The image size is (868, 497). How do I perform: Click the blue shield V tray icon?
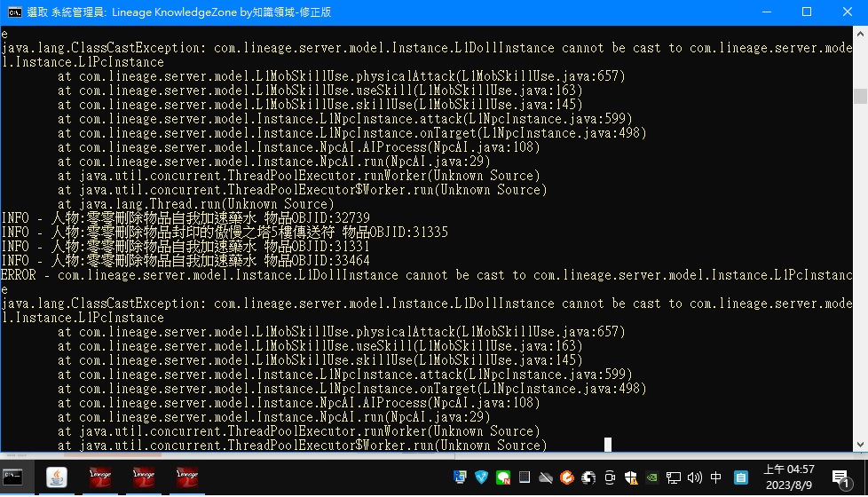coord(482,477)
